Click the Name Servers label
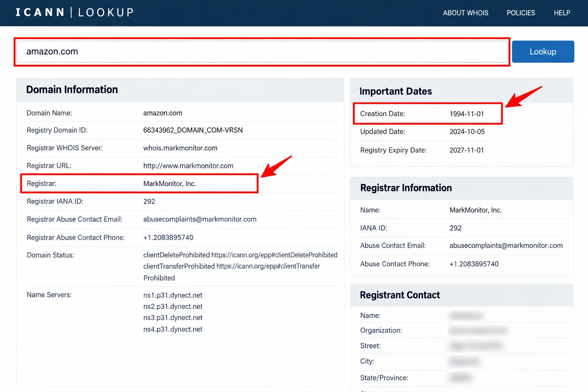 49,295
